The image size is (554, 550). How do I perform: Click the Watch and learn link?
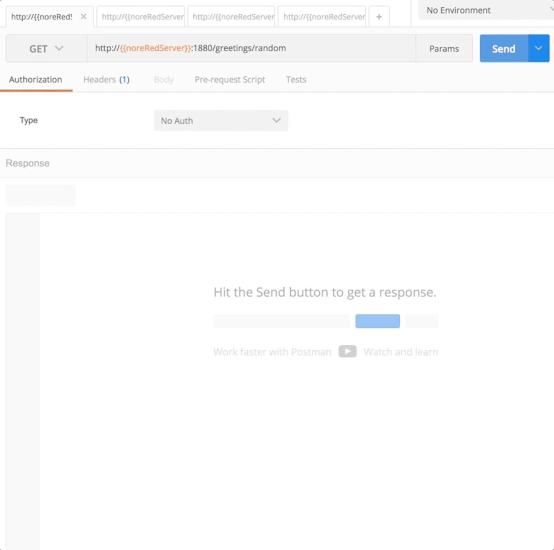[401, 352]
